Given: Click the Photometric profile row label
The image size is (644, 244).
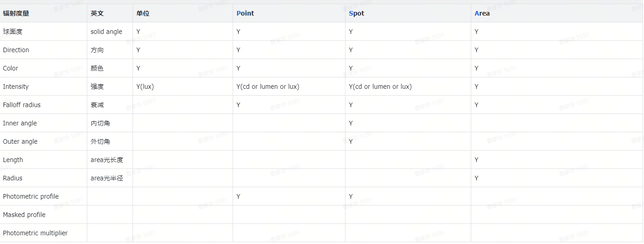Looking at the screenshot, I should pyautogui.click(x=31, y=196).
